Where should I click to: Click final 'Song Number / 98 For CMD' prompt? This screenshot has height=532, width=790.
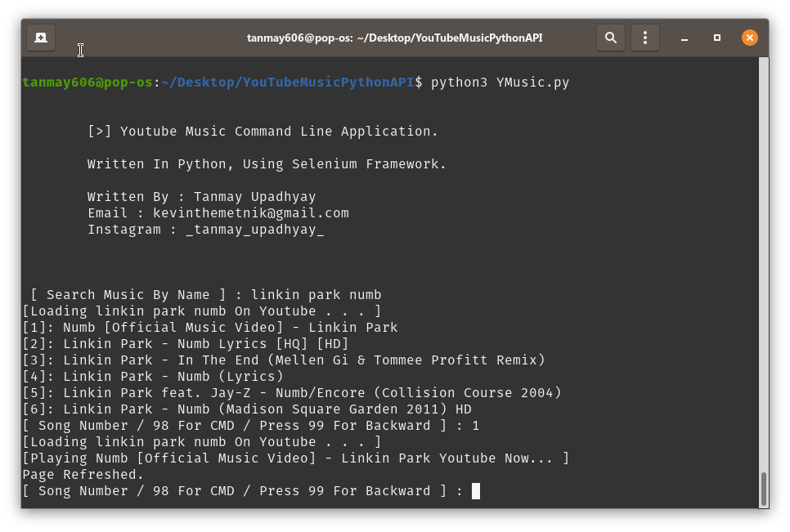tap(243, 491)
